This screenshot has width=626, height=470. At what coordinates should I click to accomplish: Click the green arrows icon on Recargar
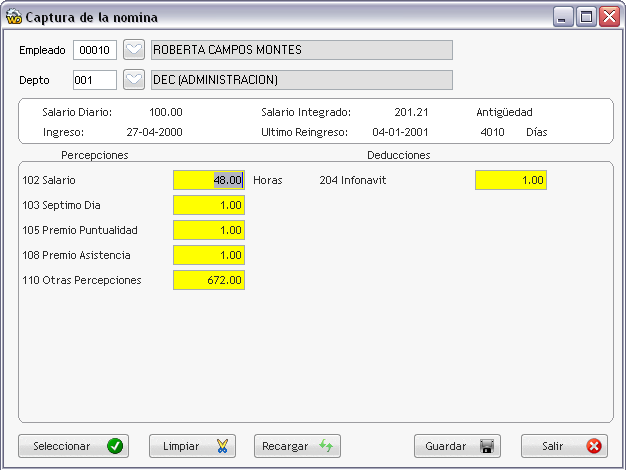click(x=326, y=445)
